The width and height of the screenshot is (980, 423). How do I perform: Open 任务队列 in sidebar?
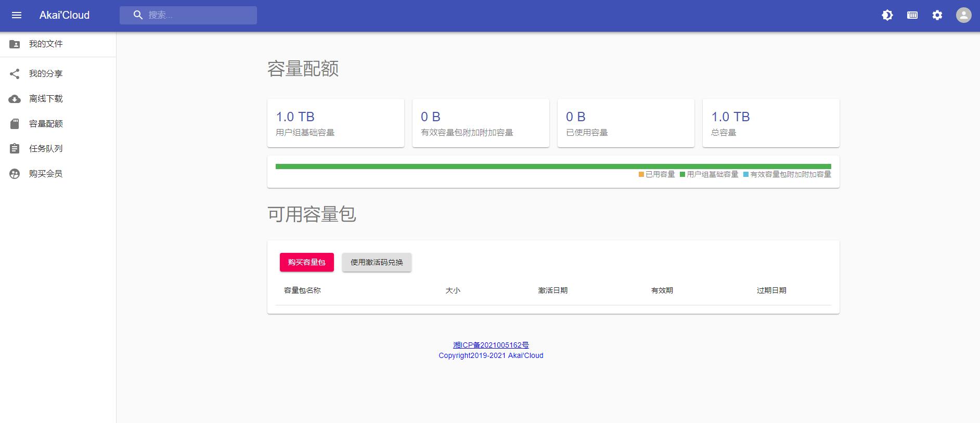(x=58, y=149)
